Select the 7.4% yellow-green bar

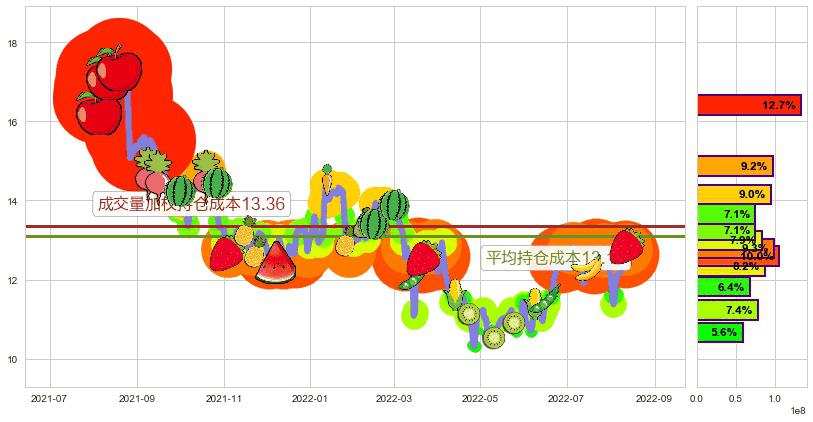tap(727, 310)
